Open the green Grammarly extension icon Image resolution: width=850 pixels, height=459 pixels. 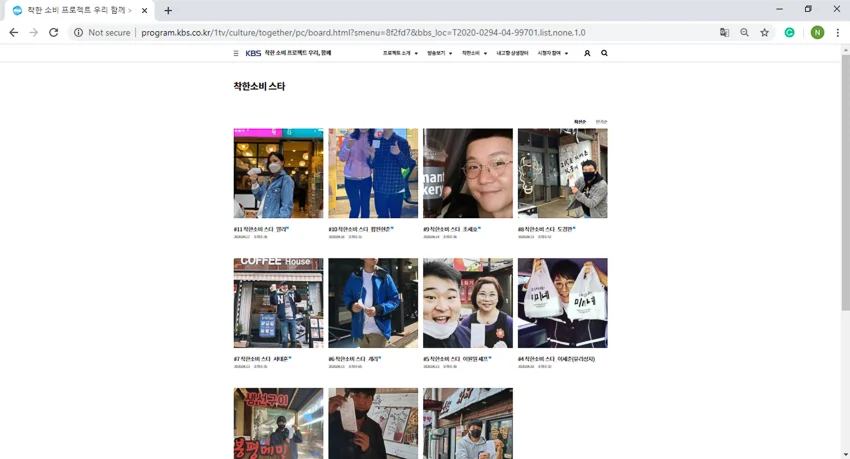(789, 33)
